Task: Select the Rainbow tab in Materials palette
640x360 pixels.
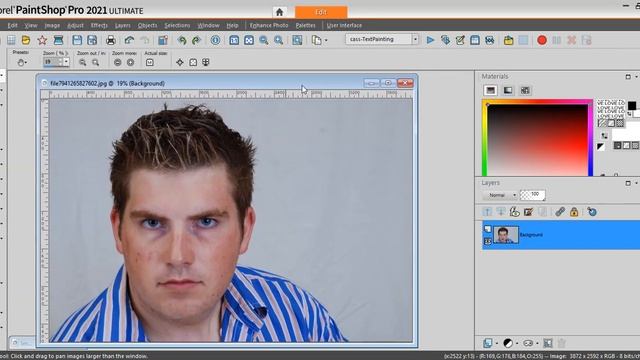Action: [508, 90]
